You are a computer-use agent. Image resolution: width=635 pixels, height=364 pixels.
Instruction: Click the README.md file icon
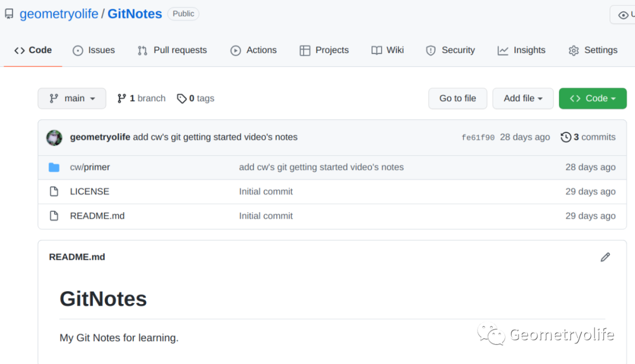(x=54, y=216)
